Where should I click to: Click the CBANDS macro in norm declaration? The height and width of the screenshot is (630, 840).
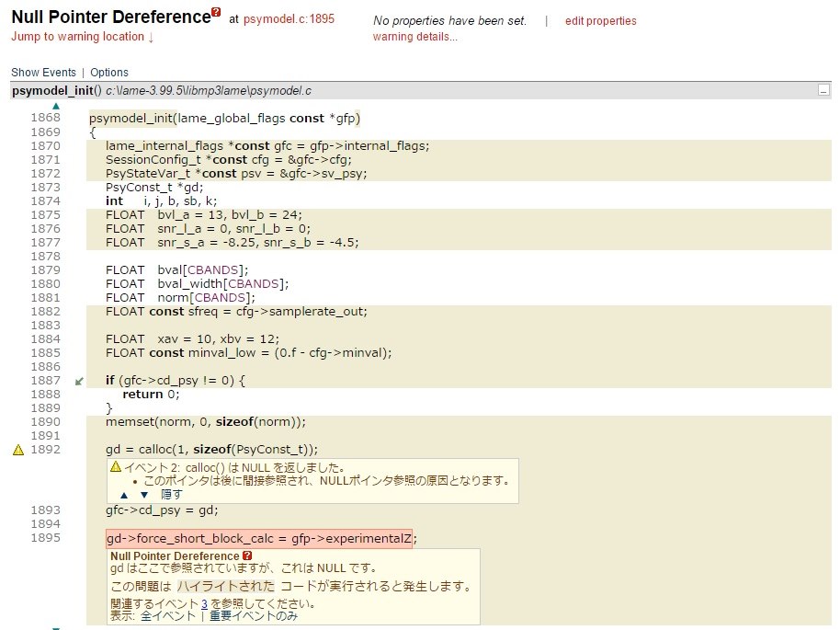219,298
